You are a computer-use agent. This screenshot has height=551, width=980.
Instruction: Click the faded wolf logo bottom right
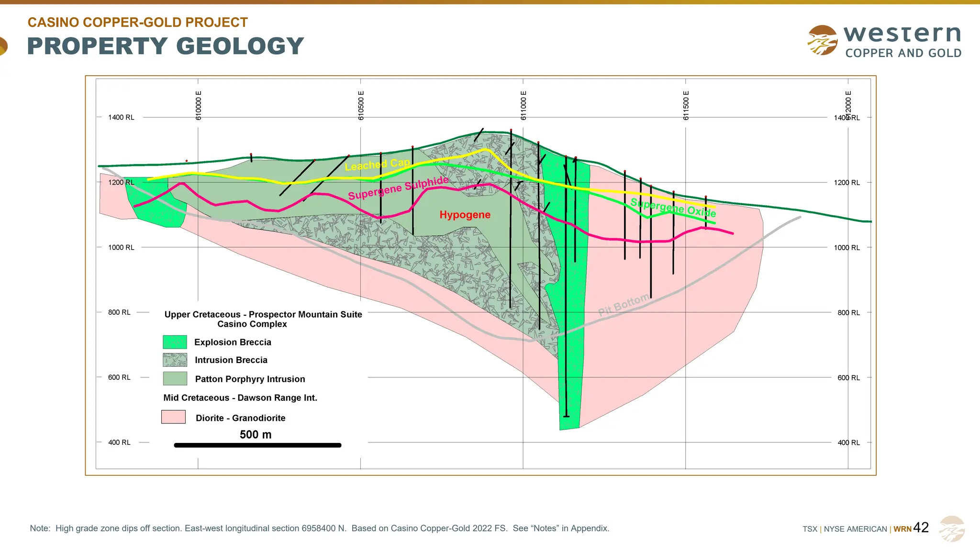[952, 529]
